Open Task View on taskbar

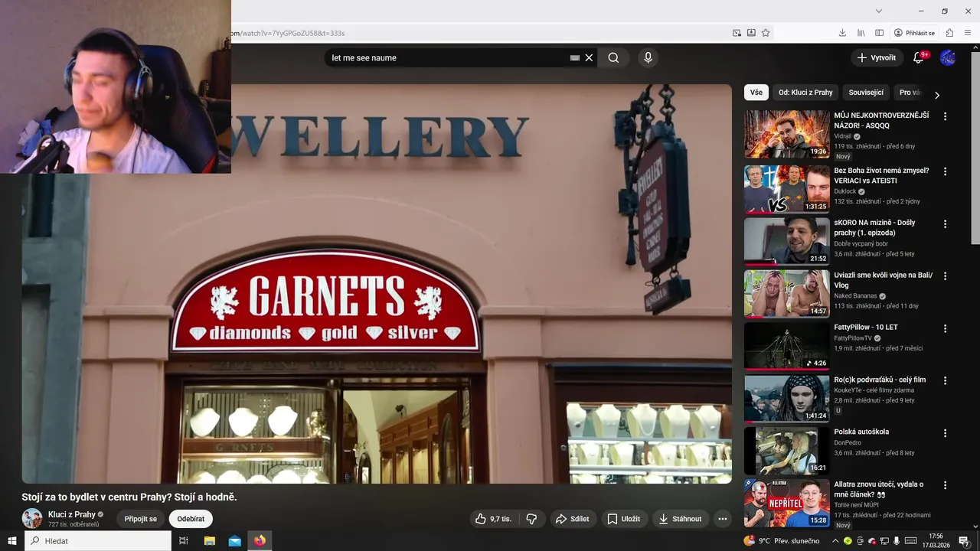pos(184,541)
